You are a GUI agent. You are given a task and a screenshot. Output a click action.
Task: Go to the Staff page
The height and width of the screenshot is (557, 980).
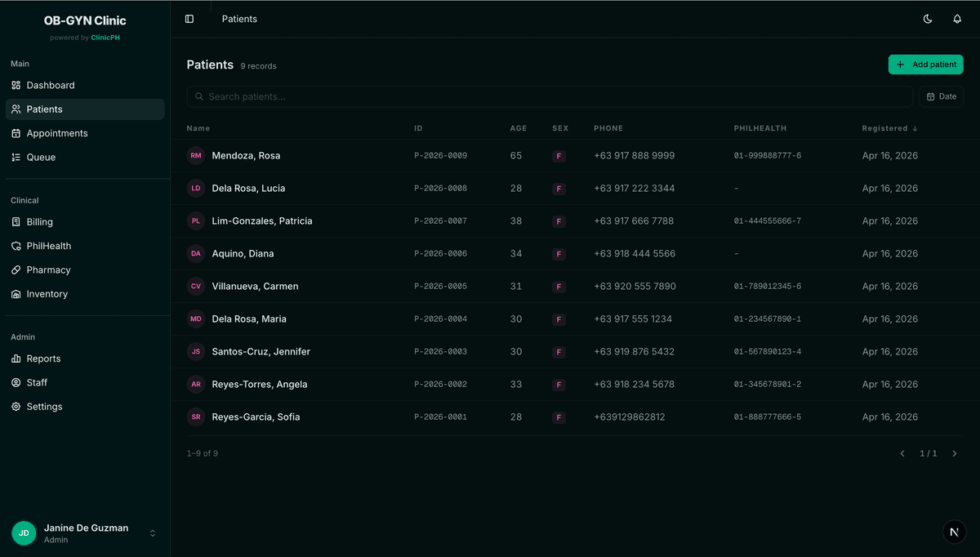point(37,382)
